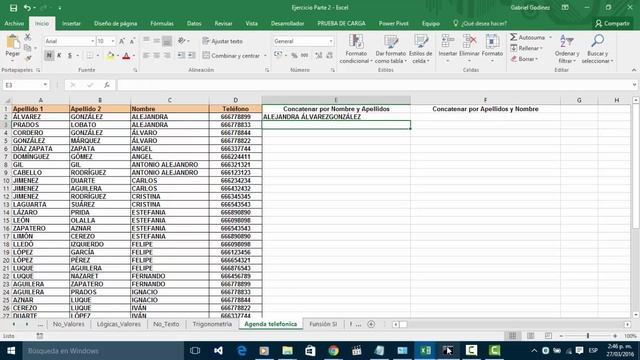Screen dimensions: 640x360
Task: Switch to the Fórmulas ribbon tab
Action: pyautogui.click(x=162, y=24)
